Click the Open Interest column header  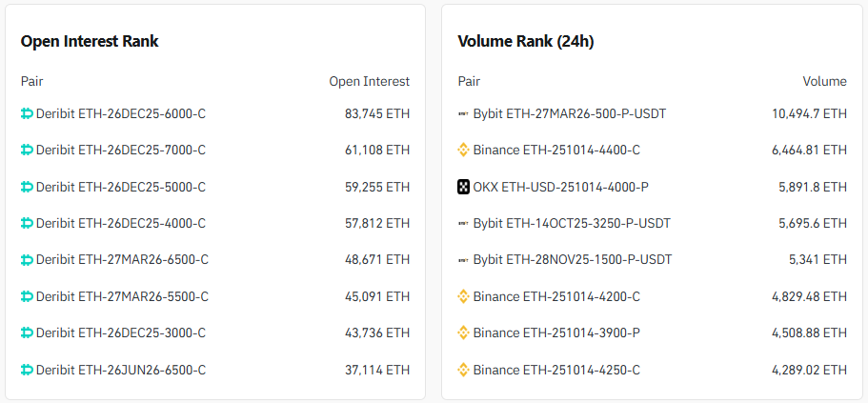tap(369, 81)
